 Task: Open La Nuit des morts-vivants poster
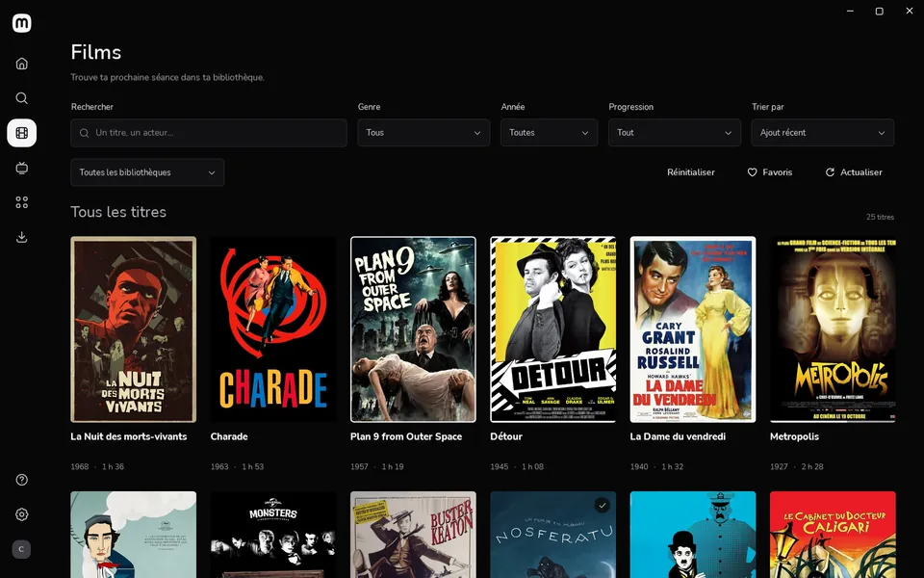133,329
